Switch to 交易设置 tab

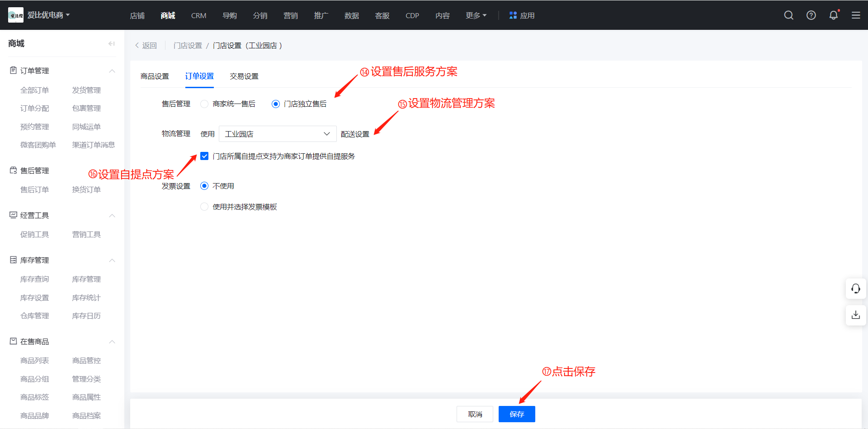point(244,76)
